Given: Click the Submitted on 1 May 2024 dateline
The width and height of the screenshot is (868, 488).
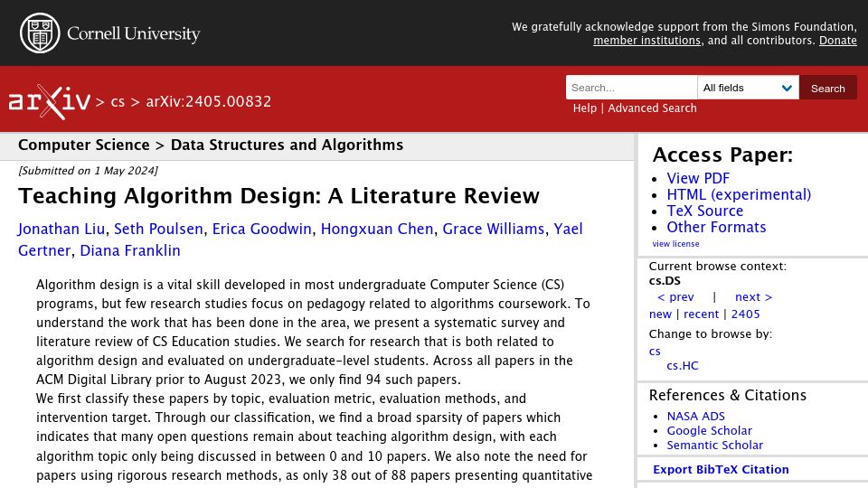Looking at the screenshot, I should tap(88, 171).
